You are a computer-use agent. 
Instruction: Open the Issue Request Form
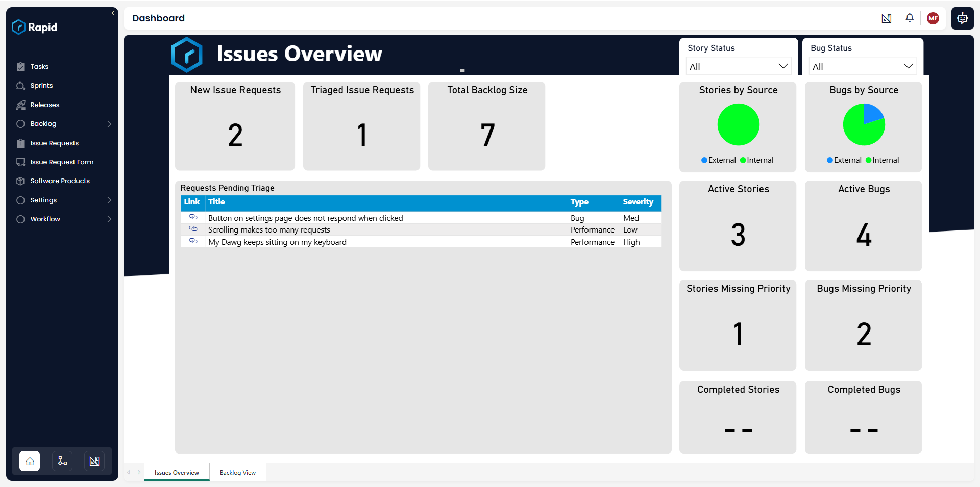[62, 162]
